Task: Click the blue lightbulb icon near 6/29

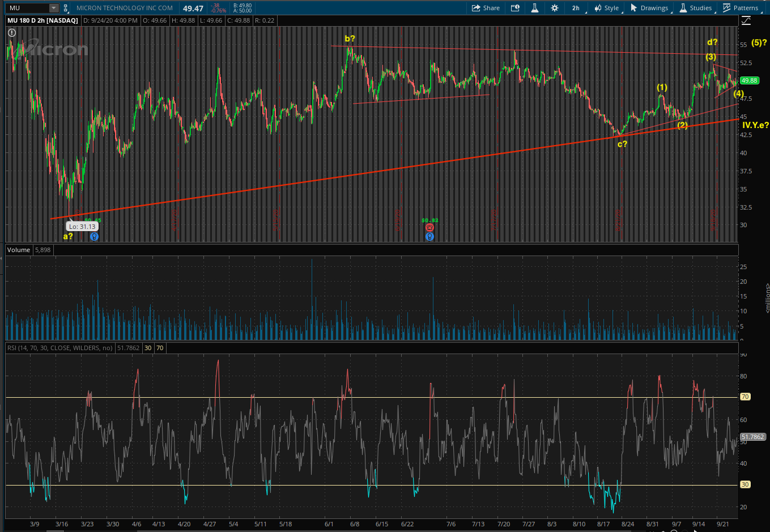Action: 429,237
